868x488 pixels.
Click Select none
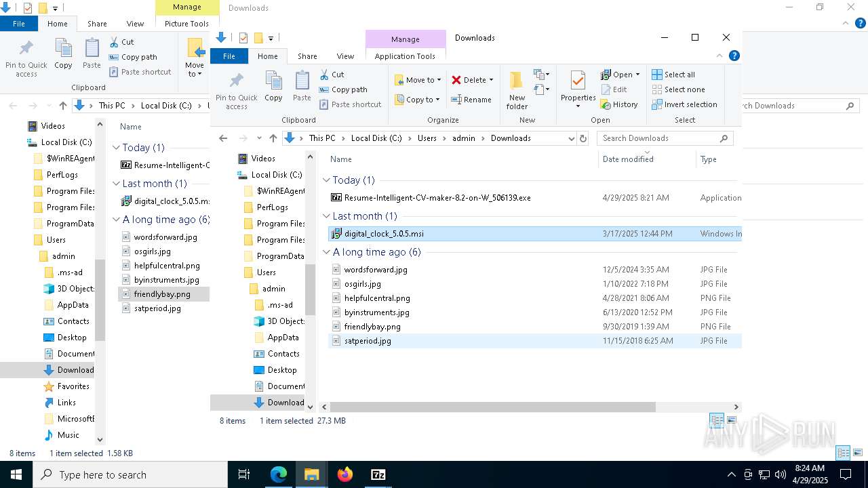pos(678,89)
